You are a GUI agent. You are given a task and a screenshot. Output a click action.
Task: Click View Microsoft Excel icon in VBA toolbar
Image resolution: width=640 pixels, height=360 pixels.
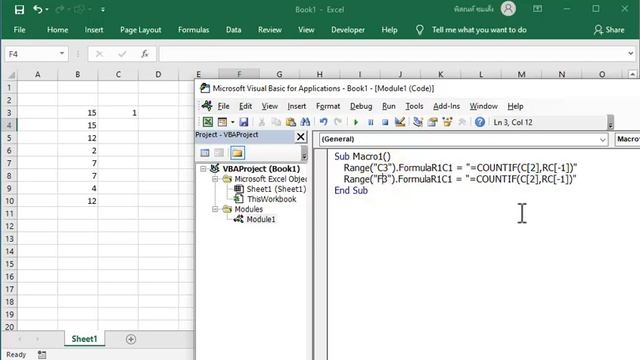click(208, 122)
